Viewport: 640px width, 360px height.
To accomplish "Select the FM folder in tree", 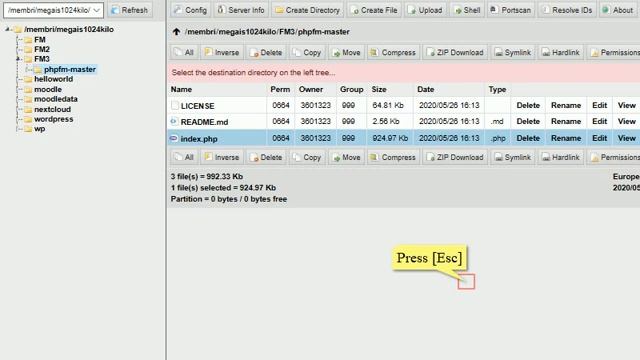I will [40, 40].
